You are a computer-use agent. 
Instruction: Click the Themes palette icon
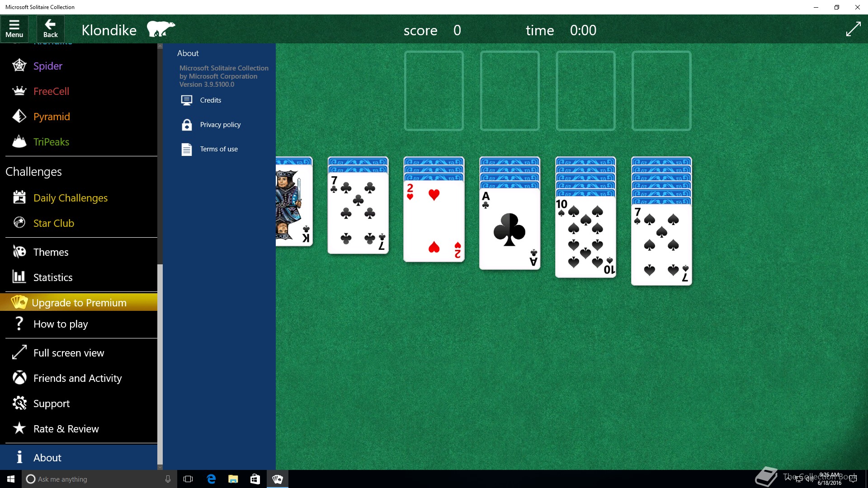(x=19, y=252)
